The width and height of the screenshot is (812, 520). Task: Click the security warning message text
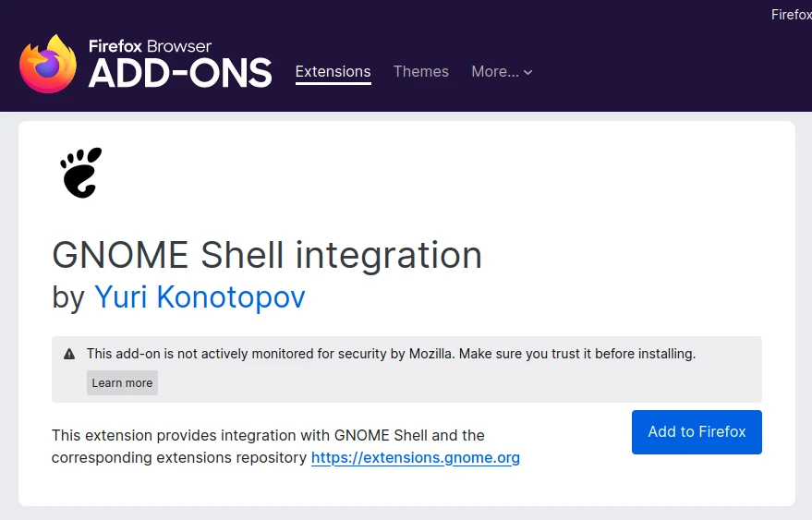tap(391, 354)
